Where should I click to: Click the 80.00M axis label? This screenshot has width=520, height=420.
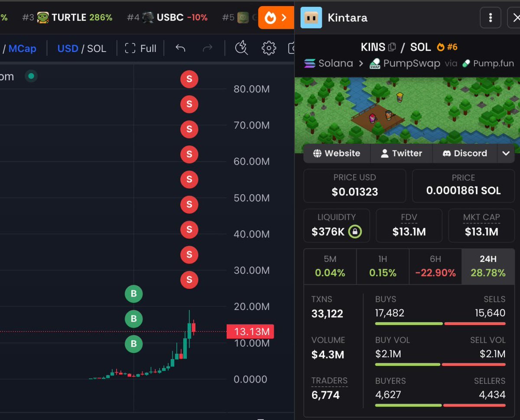pos(251,89)
